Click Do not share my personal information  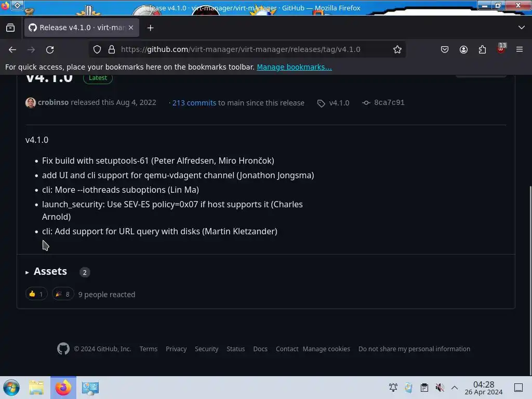click(414, 349)
